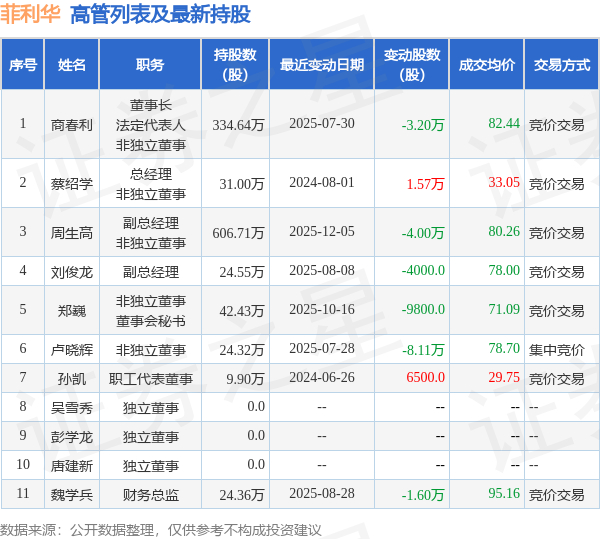Select the heading 高管列表及最新持股
This screenshot has width=600, height=539.
tap(160, 15)
